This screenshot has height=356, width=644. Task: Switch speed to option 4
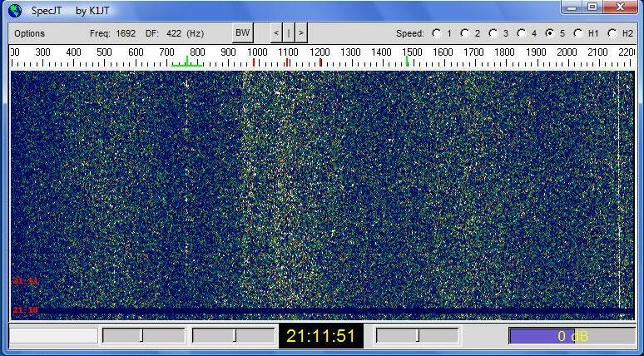point(521,33)
